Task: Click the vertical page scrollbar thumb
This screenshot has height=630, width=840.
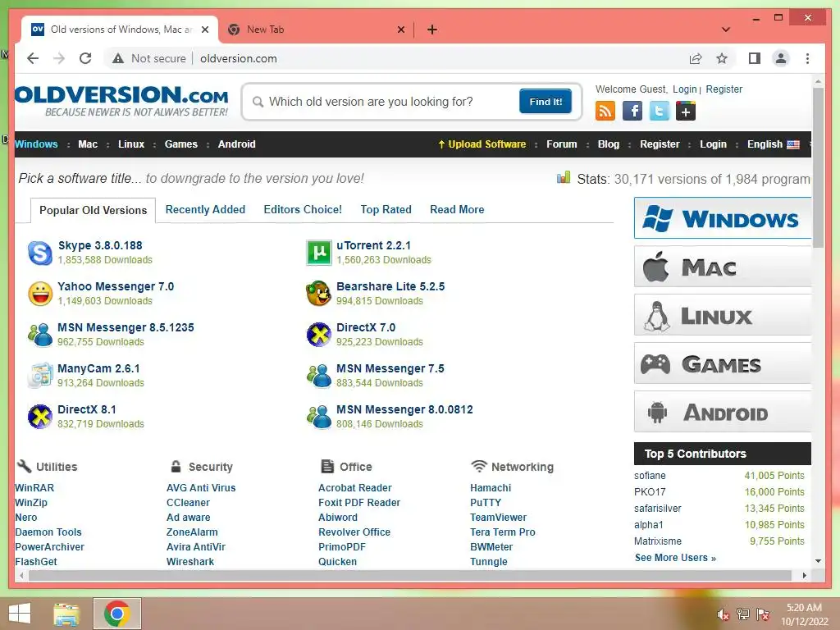Action: click(x=818, y=167)
